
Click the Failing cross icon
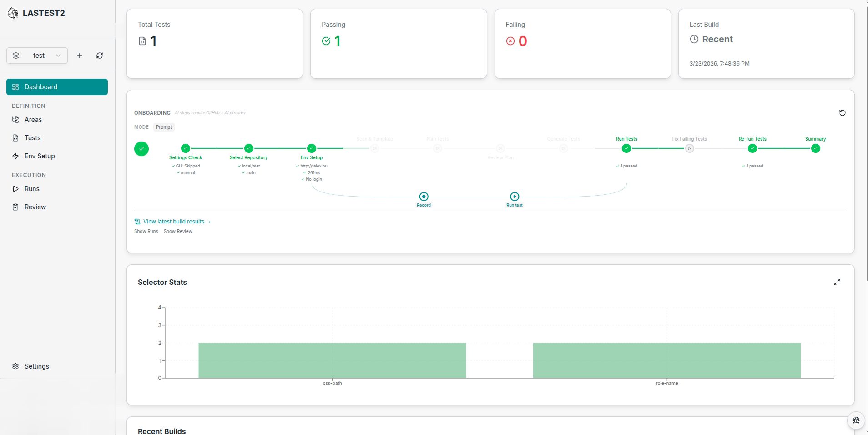510,41
